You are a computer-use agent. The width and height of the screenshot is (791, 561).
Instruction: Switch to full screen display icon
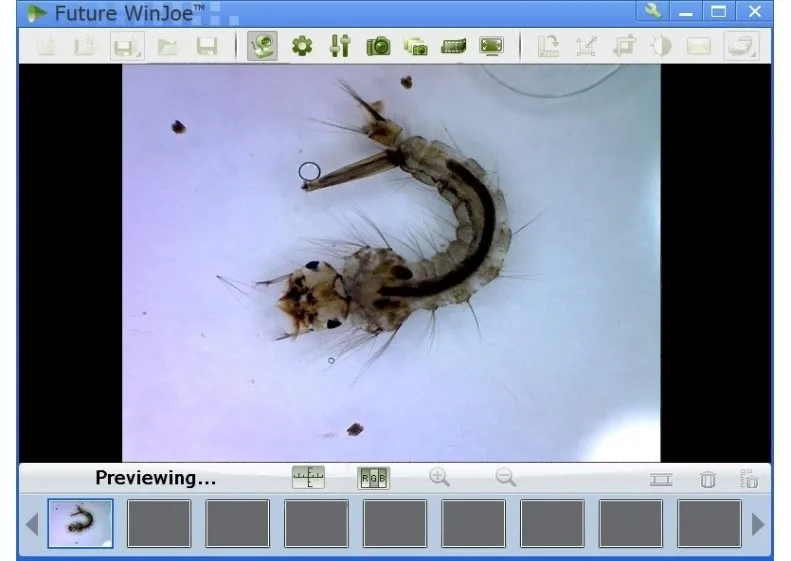pyautogui.click(x=491, y=46)
